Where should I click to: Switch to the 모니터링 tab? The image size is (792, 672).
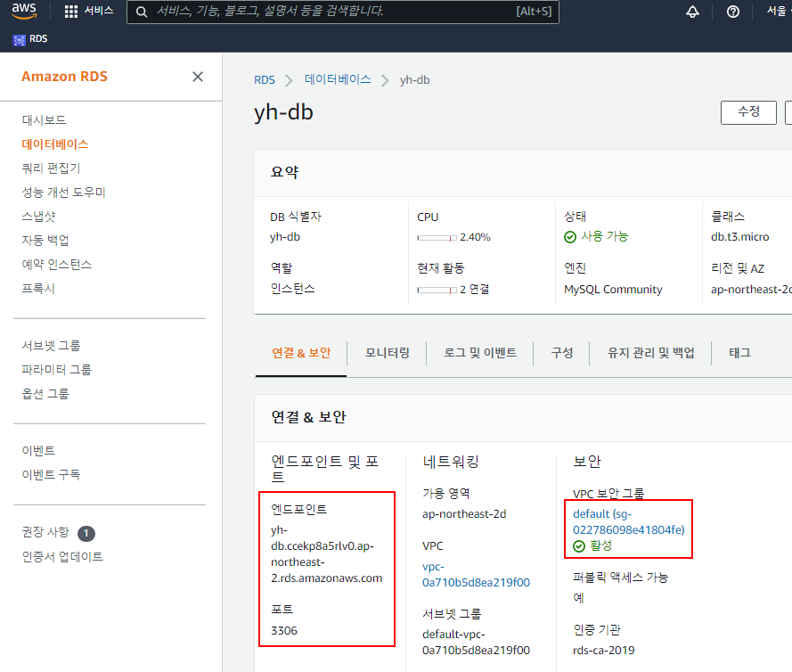click(387, 353)
